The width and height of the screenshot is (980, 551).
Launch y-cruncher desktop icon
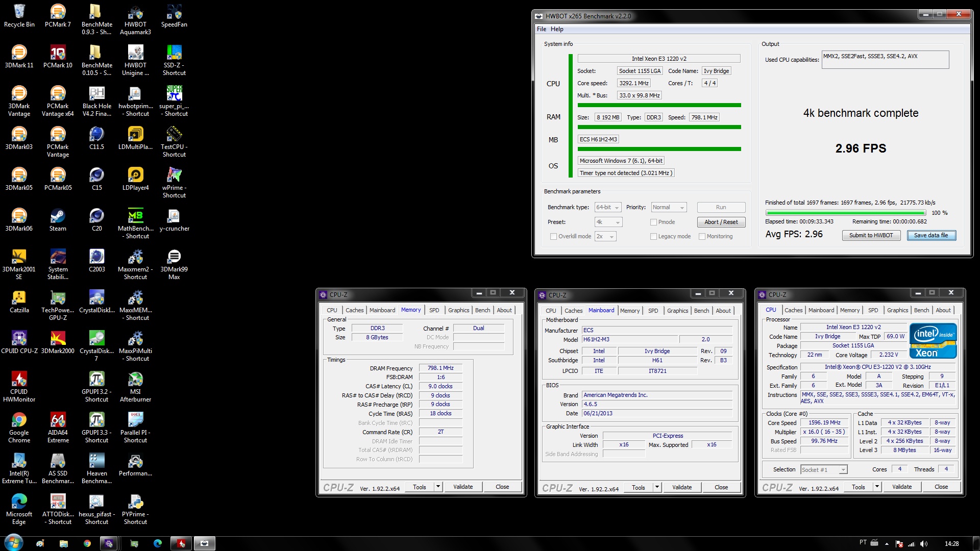[x=174, y=220]
